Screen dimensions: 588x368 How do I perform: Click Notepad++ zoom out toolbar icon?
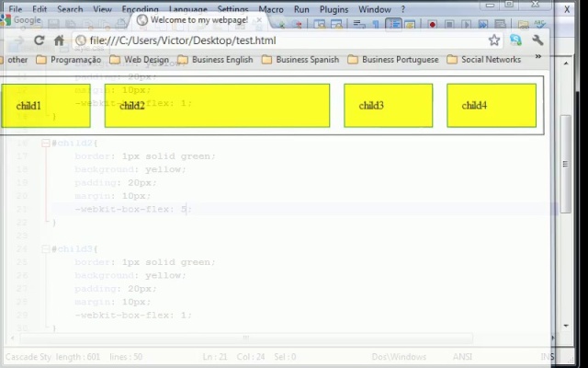point(298,25)
